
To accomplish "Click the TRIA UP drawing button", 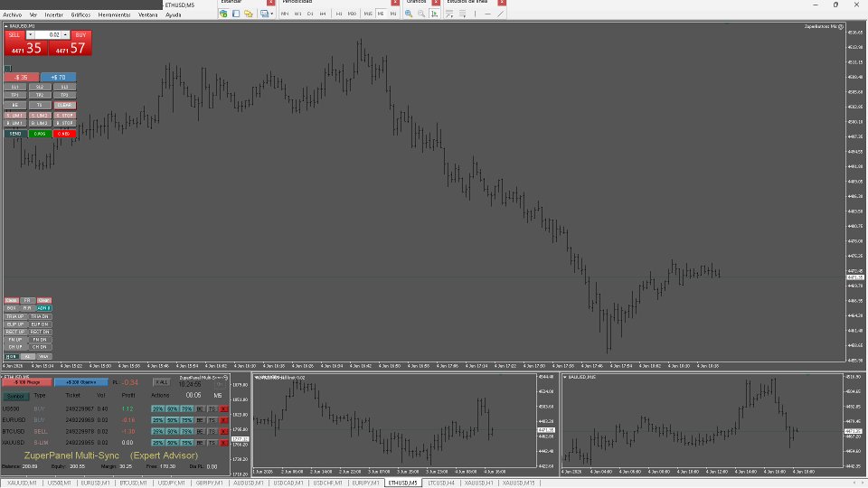I will 15,316.
